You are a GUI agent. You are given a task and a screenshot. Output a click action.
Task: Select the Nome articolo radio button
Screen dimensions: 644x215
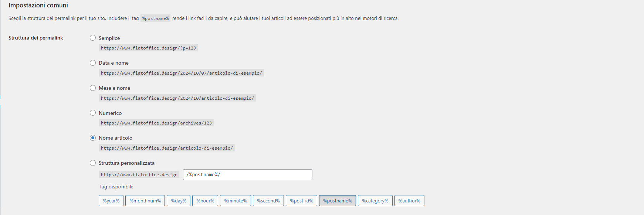coord(93,138)
